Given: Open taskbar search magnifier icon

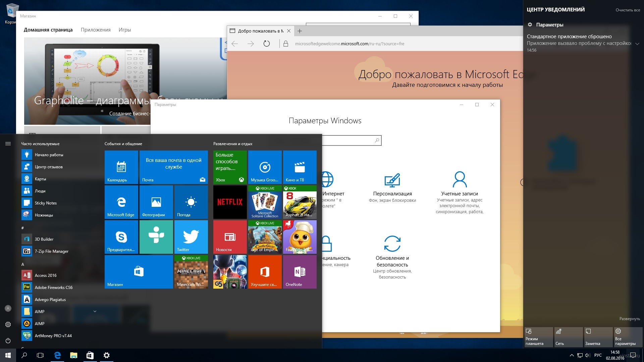Looking at the screenshot, I should (24, 355).
